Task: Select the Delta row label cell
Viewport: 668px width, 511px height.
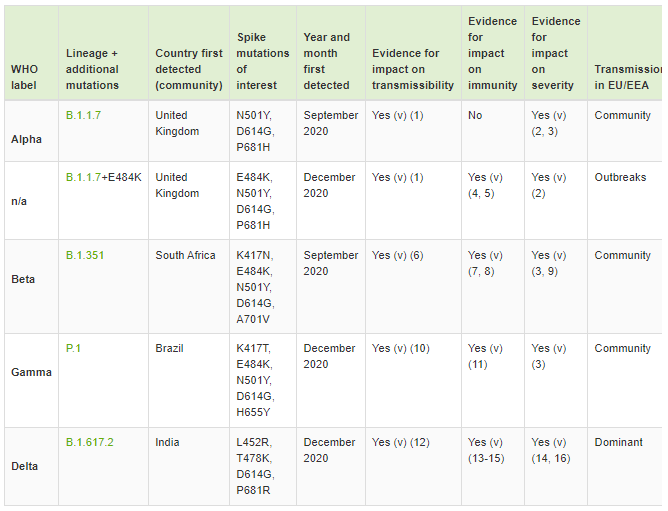Action: click(32, 467)
